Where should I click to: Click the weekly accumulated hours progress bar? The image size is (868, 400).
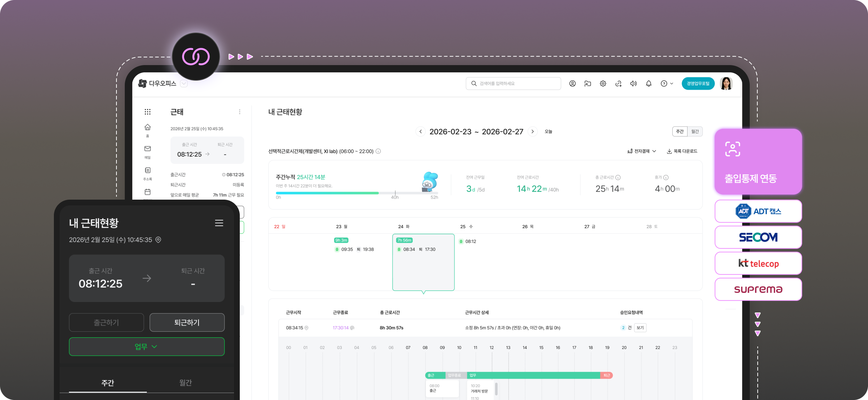coord(356,193)
